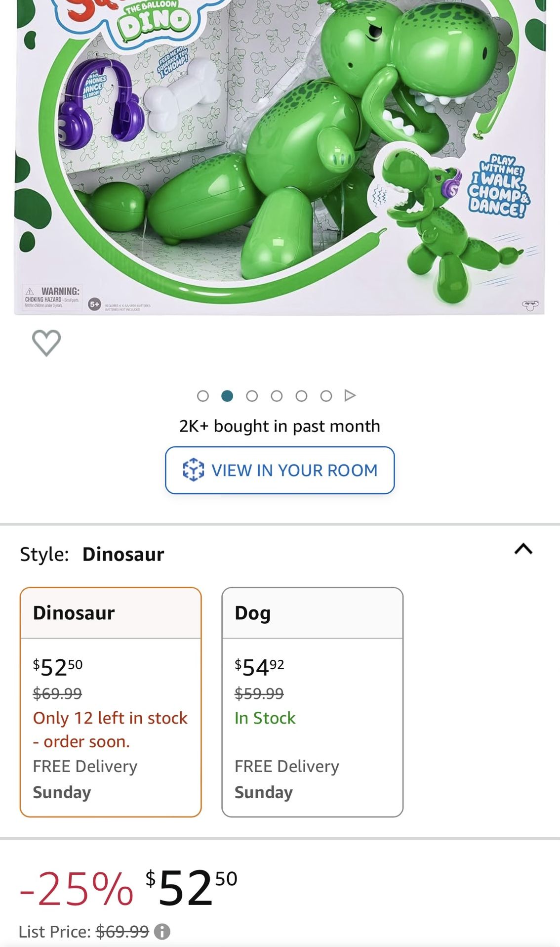
Task: Select the first image carousel dot
Action: 202,396
